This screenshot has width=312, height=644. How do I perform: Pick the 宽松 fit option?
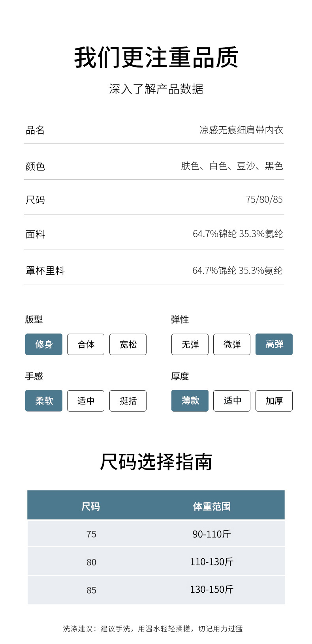pyautogui.click(x=128, y=344)
